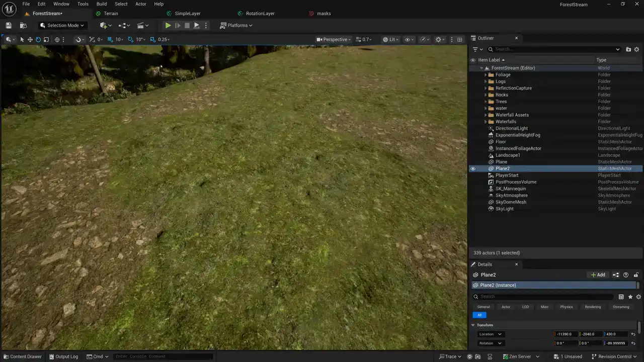This screenshot has height=362, width=644.
Task: Open the Browse content icon next to Save
Action: click(x=23, y=26)
